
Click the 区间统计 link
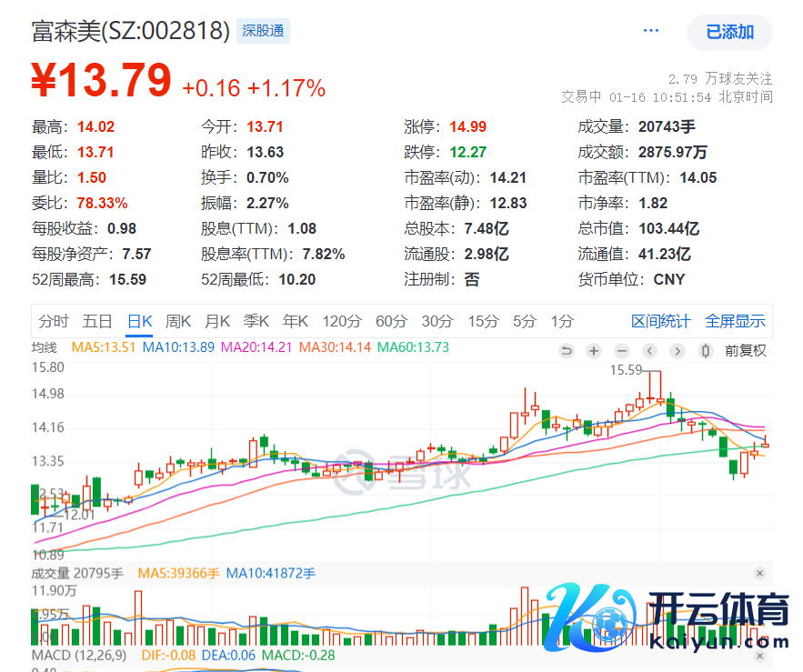click(660, 321)
